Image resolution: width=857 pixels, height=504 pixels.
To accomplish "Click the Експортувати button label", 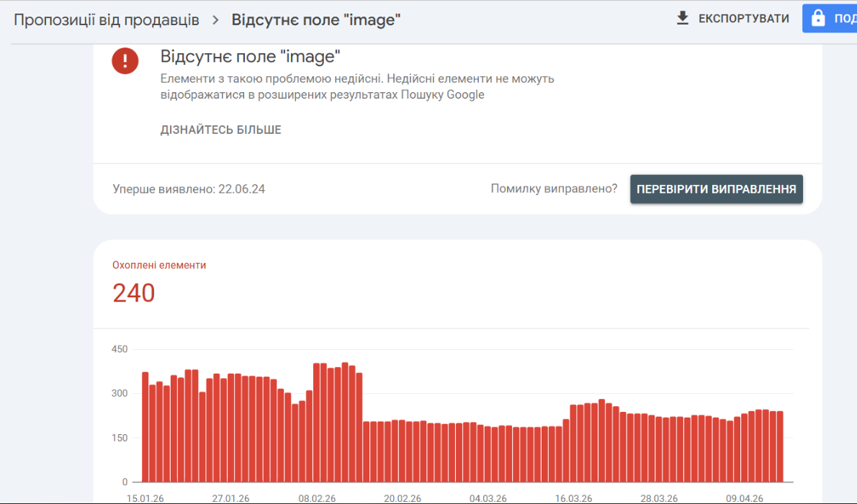I will [743, 19].
